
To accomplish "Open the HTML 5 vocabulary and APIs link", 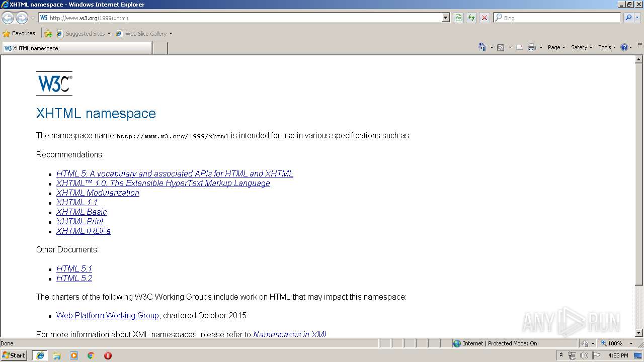I will tap(175, 173).
